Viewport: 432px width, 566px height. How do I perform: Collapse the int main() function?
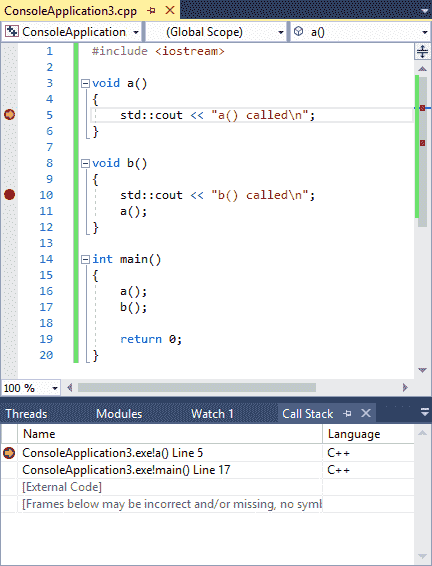coord(85,260)
